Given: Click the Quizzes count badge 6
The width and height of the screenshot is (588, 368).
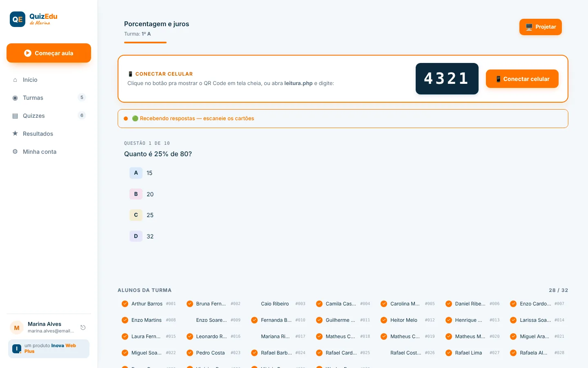Looking at the screenshot, I should pos(82,115).
